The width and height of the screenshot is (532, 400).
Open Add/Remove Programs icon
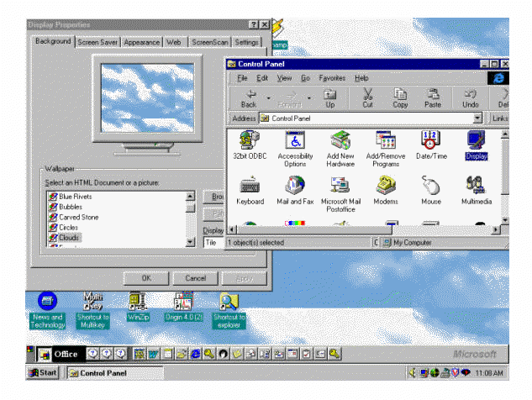[386, 141]
